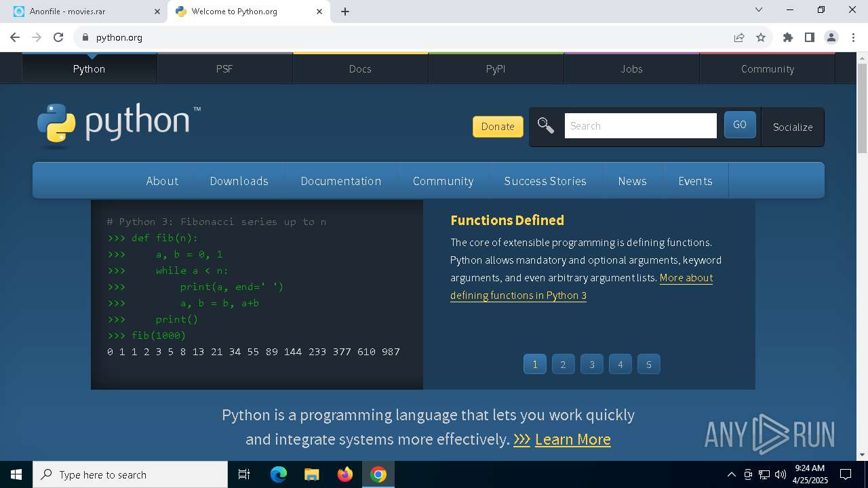Click the browser back arrow
This screenshot has height=488, width=868.
pos(15,37)
